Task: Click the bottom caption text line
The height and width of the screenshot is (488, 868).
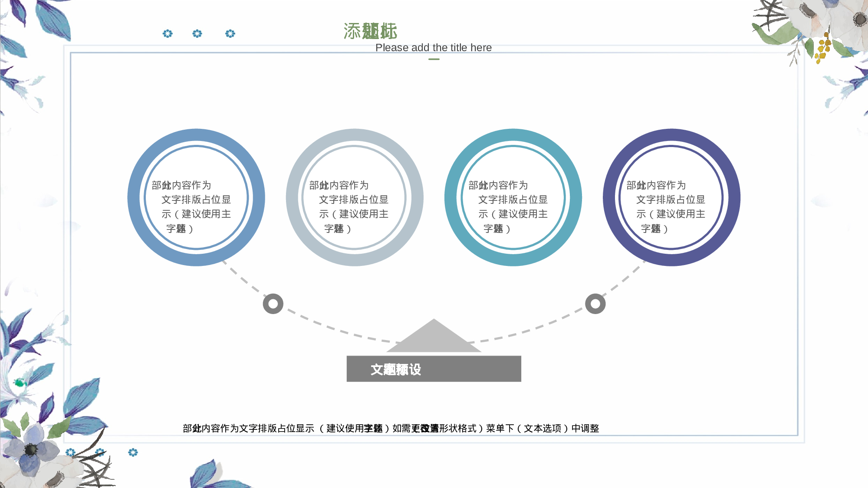Action: pos(391,428)
